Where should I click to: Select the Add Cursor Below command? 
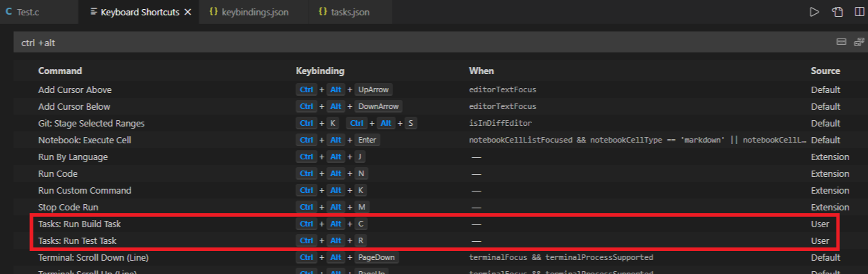click(x=74, y=106)
